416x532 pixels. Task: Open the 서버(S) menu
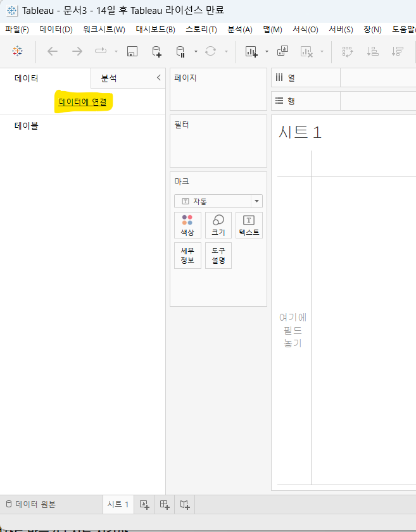[x=341, y=30]
